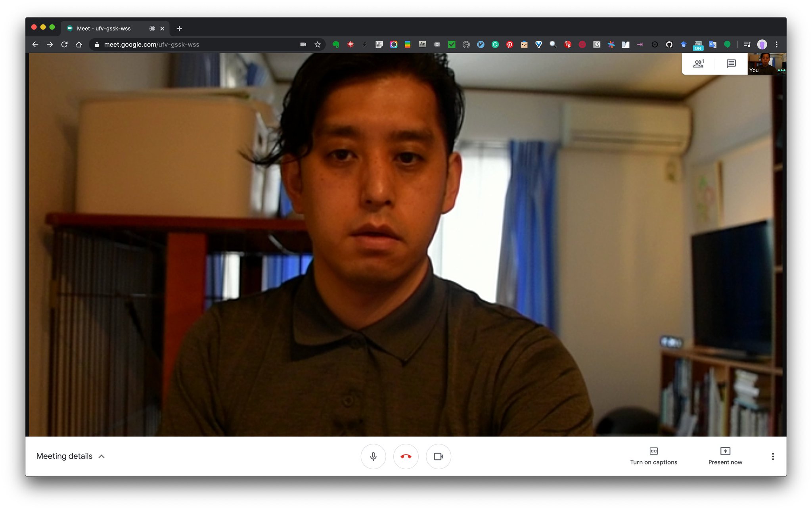812x510 pixels.
Task: Turn off the camera
Action: (x=438, y=456)
